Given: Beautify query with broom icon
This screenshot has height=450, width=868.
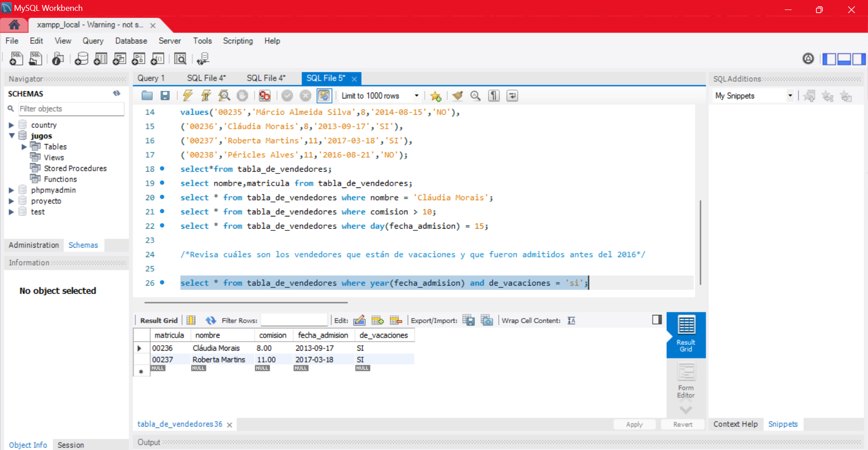Looking at the screenshot, I should (458, 95).
